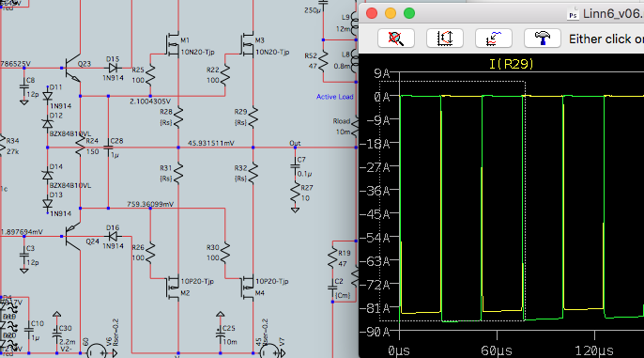Viewport: 644px width, 358px height.
Task: Select the M4 10P20 MOSFET symbol
Action: tap(248, 287)
